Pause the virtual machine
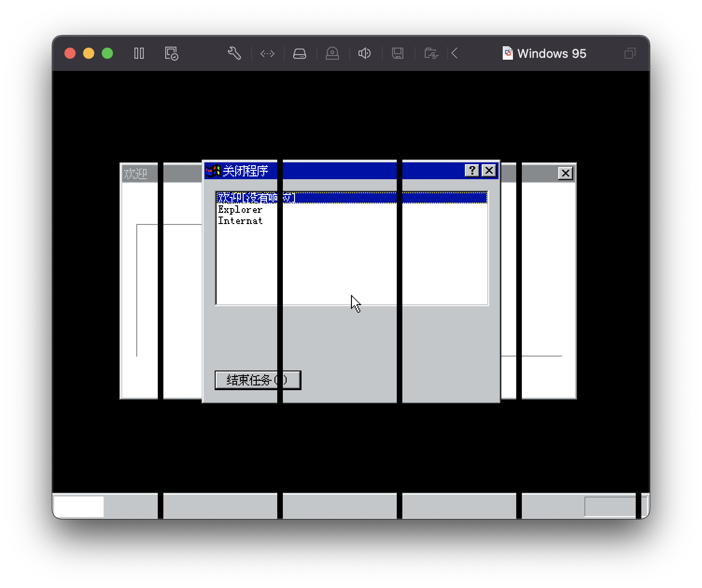Screen dimensions: 702x588 (x=139, y=53)
